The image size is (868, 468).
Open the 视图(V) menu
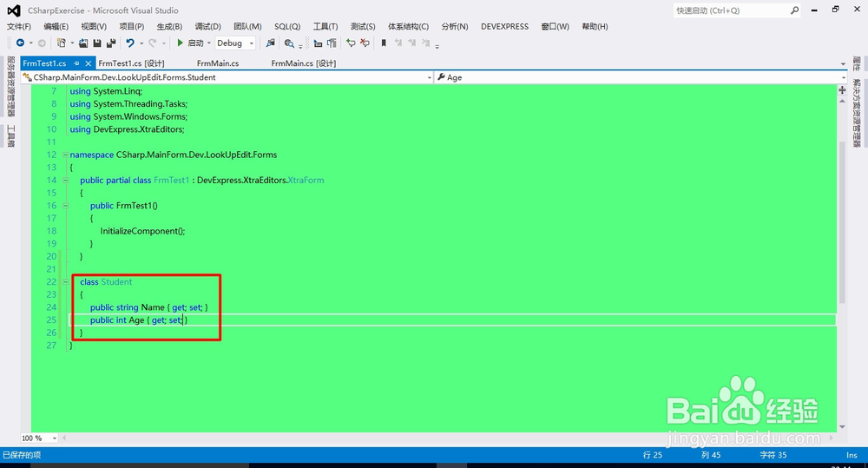(94, 27)
